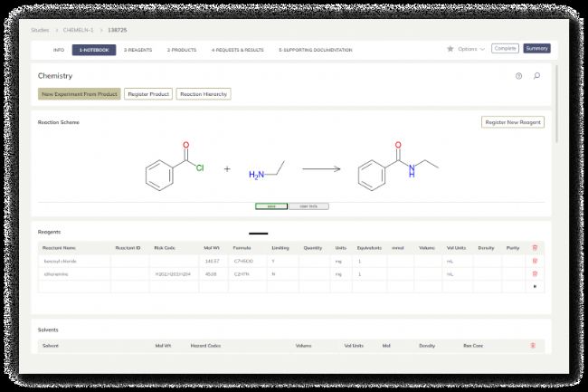Click the search magnifier icon in Chemistry
The width and height of the screenshot is (588, 392).
coord(536,76)
